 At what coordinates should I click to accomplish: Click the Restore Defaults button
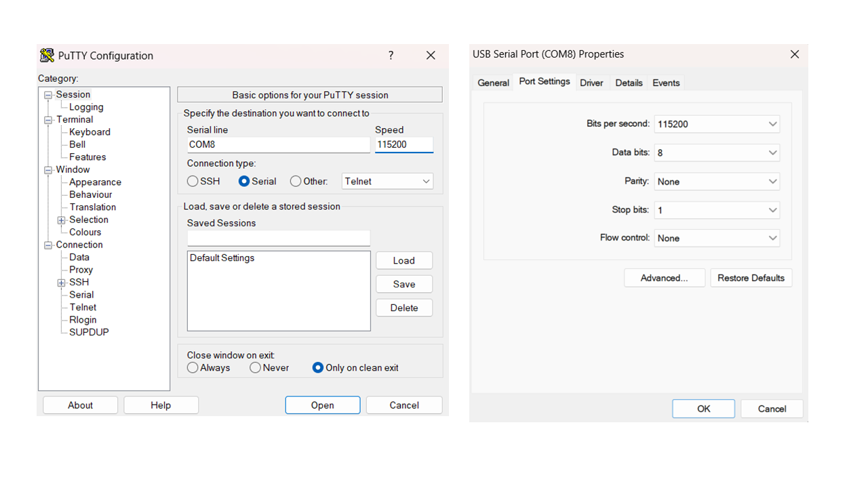click(x=751, y=278)
